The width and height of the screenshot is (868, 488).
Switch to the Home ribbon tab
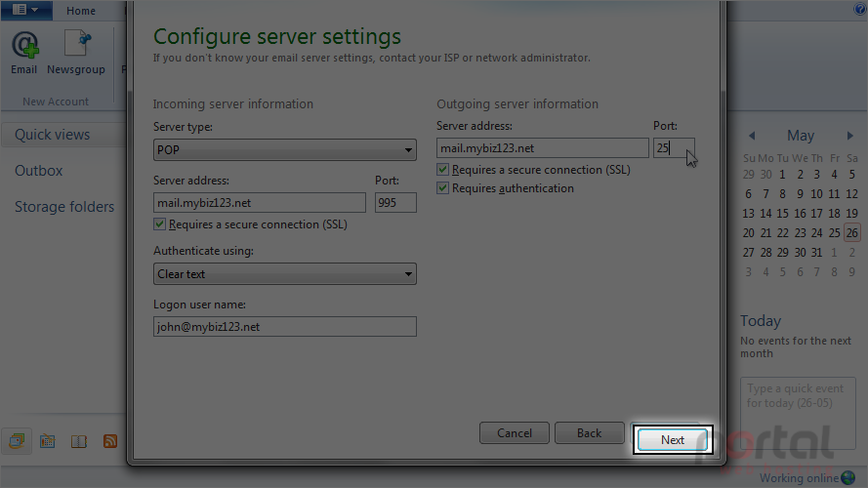(x=81, y=11)
